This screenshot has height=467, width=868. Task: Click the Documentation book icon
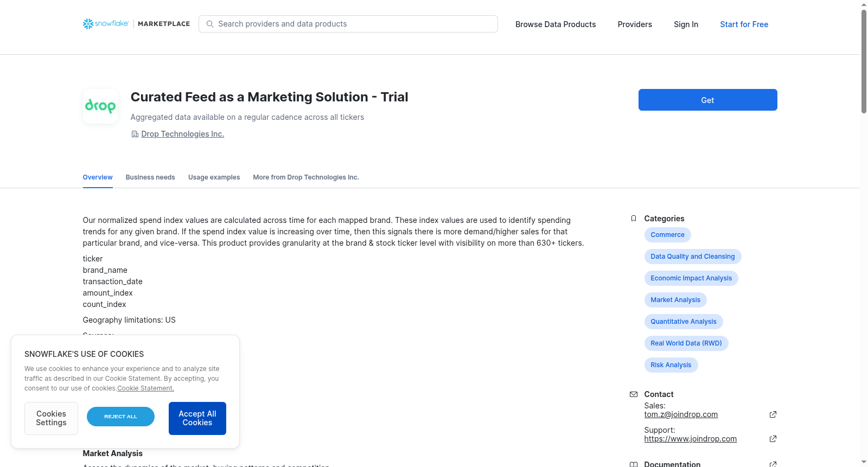tap(634, 464)
